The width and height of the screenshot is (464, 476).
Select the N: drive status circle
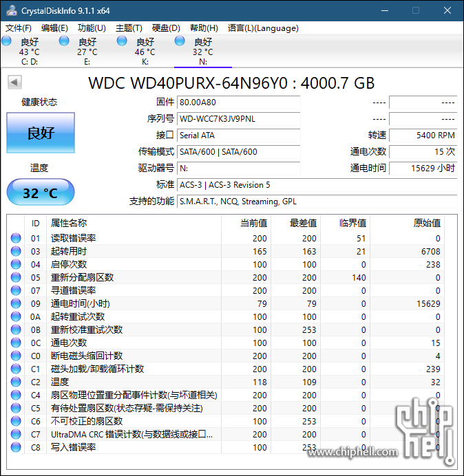180,41
